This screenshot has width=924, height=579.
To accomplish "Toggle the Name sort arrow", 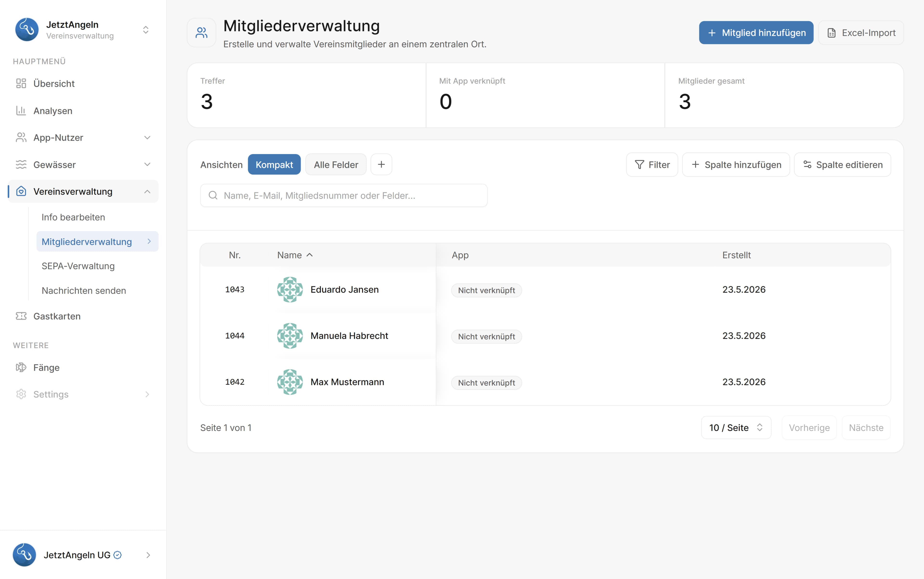I will 310,255.
